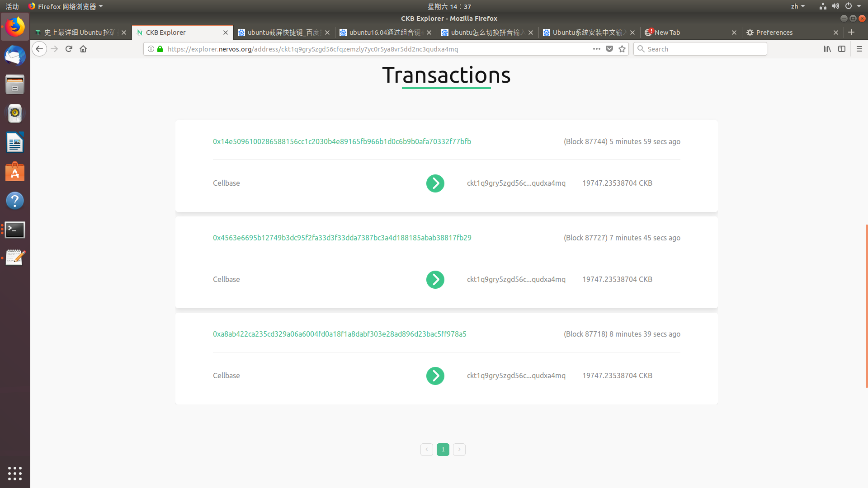Select pagination page 1
868x488 pixels.
[x=443, y=449]
